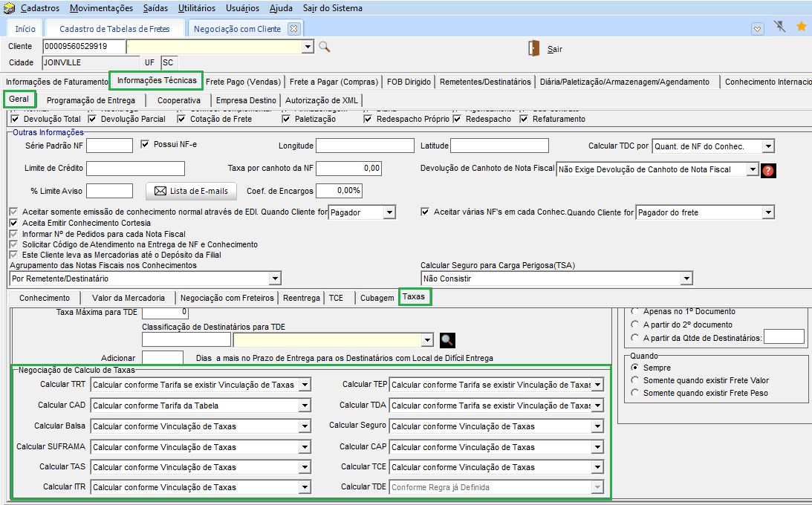This screenshot has height=505, width=812.
Task: Click the search icon next to Classificação de Destinatários
Action: click(446, 340)
